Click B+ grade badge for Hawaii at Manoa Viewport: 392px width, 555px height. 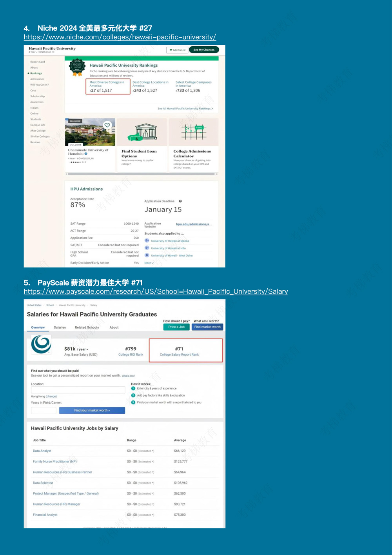click(147, 241)
